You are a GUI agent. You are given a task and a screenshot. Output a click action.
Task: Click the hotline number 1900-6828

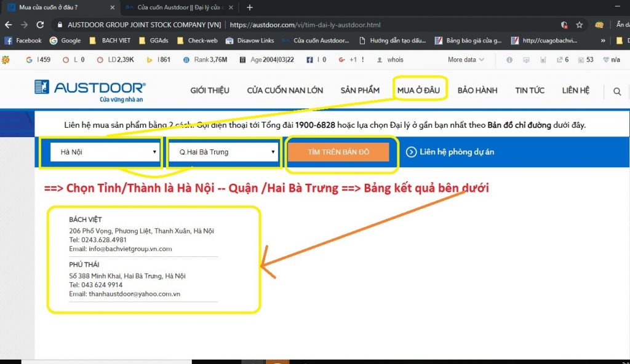[315, 125]
